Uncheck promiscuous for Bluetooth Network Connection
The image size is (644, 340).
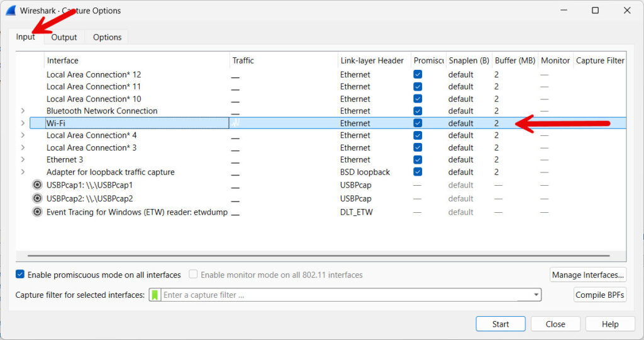[x=418, y=111]
